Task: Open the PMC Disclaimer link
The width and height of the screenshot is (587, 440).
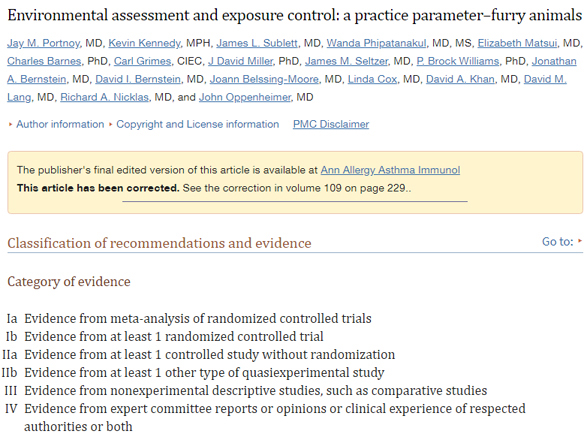Action: (331, 124)
